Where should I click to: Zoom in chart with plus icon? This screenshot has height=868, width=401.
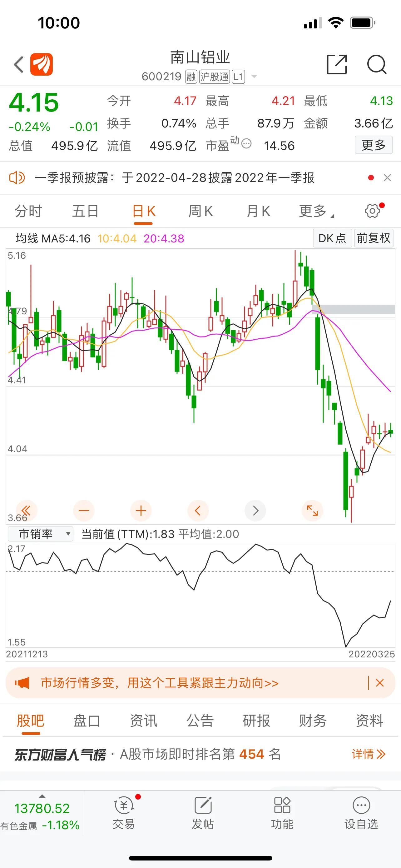point(141,511)
